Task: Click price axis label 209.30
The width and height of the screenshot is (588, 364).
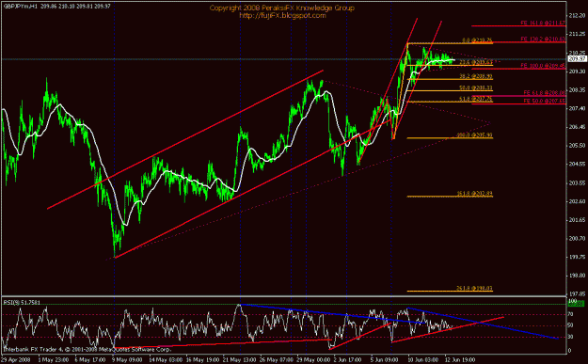Action: (578, 71)
